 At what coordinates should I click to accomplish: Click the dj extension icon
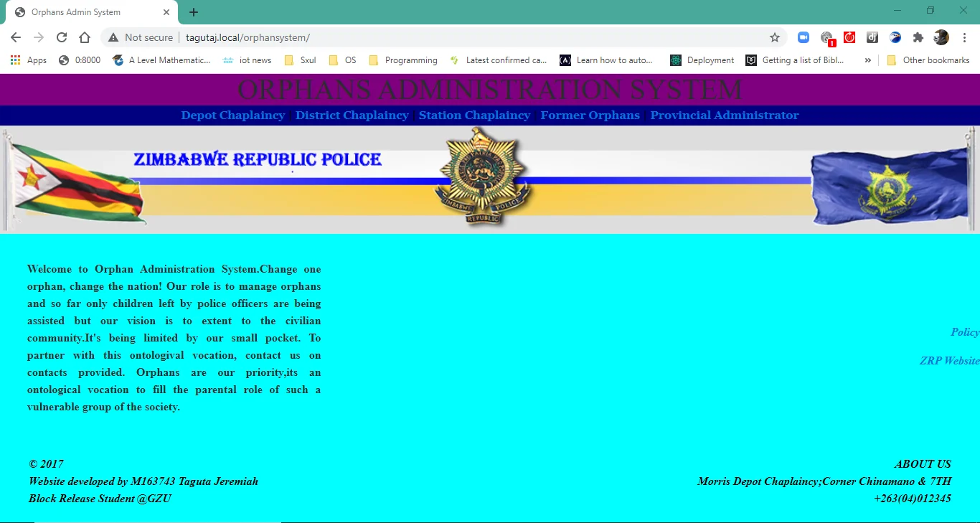coord(872,37)
